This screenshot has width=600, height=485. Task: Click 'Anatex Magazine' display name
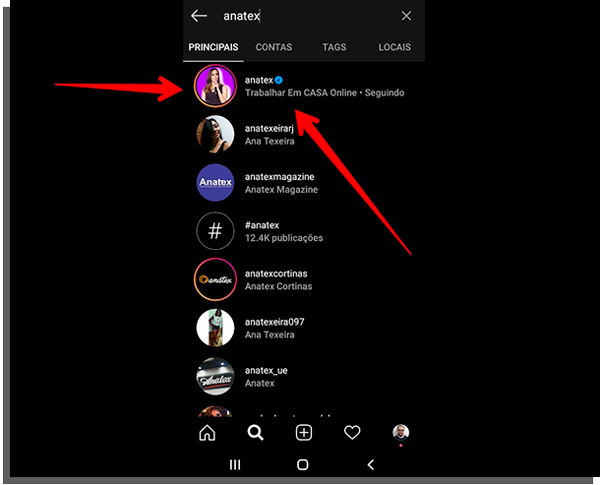click(281, 190)
